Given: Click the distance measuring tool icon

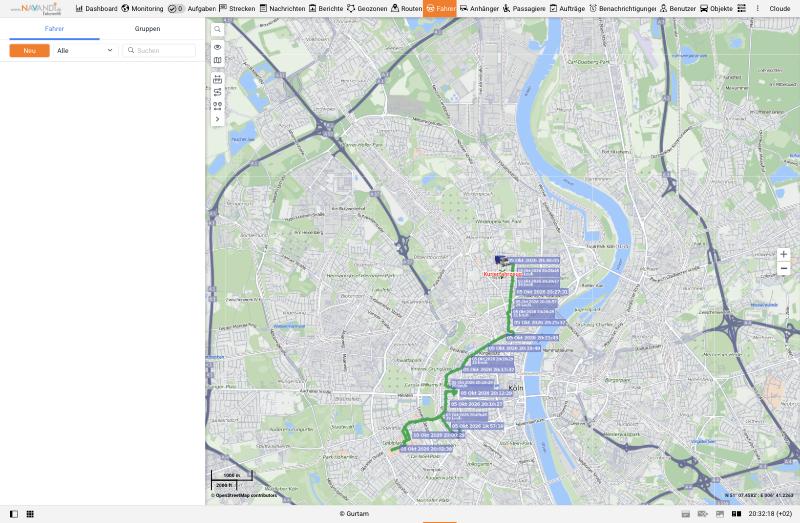Looking at the screenshot, I should click(x=217, y=79).
